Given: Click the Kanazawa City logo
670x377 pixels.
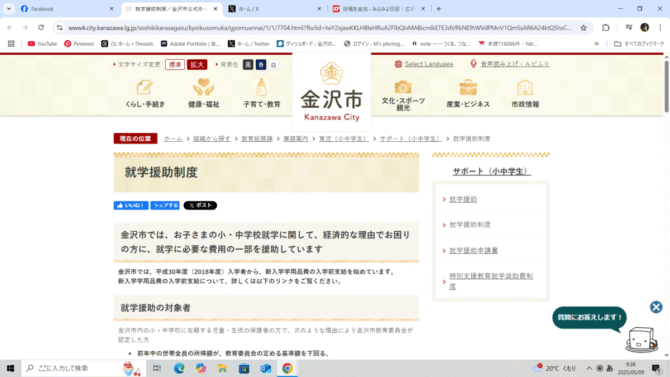Looking at the screenshot, I should (x=332, y=92).
